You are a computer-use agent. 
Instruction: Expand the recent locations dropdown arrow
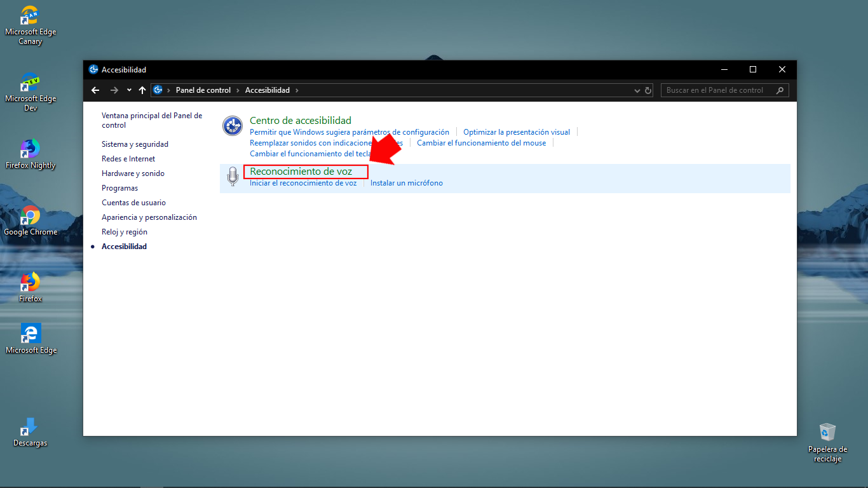[x=129, y=90]
